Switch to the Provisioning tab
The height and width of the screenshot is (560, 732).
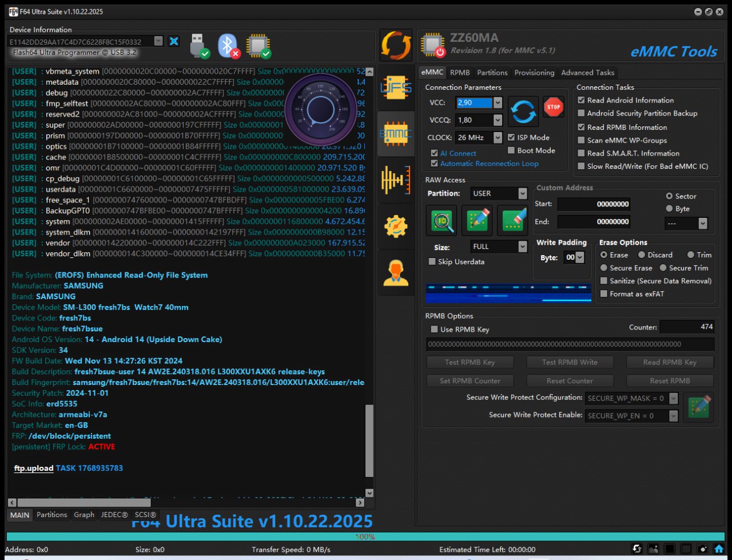(534, 73)
